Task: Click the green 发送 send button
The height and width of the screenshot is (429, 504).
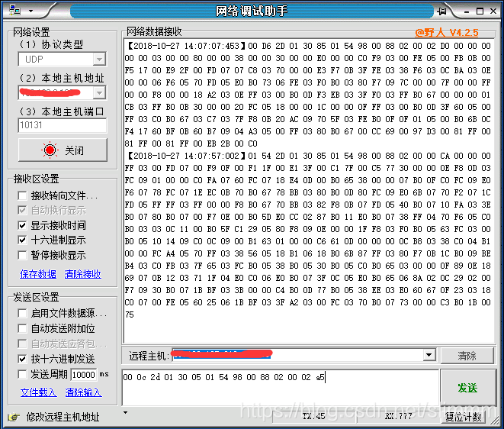Action: point(467,388)
